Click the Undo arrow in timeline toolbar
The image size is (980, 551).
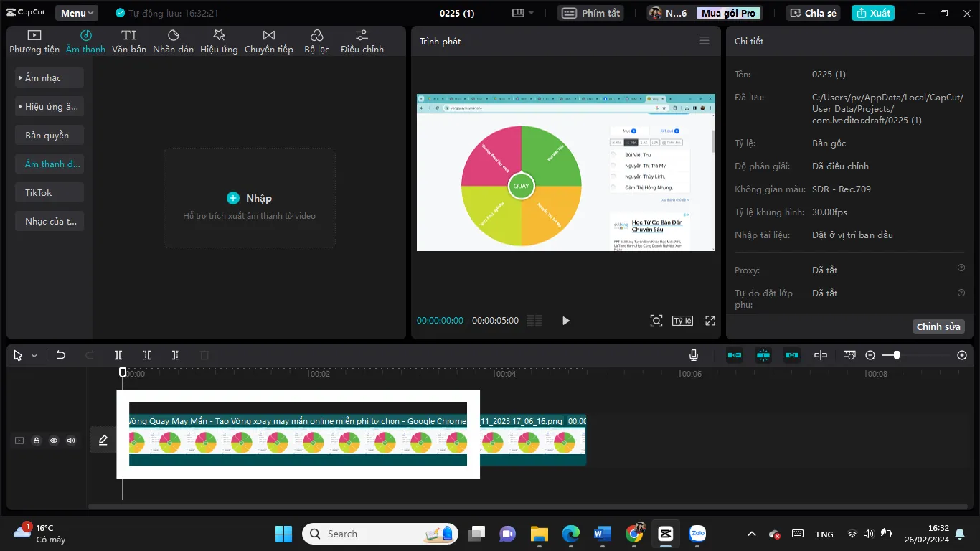(61, 355)
